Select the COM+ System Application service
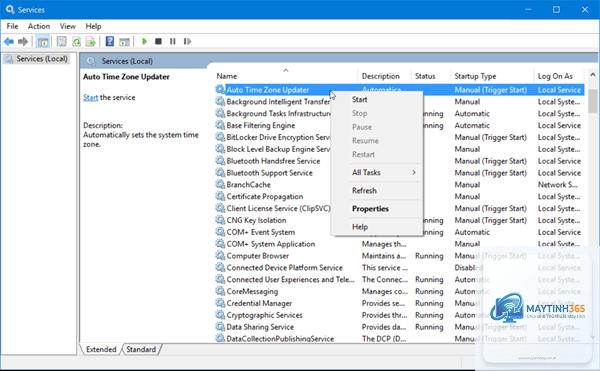600x371 pixels. (x=271, y=244)
